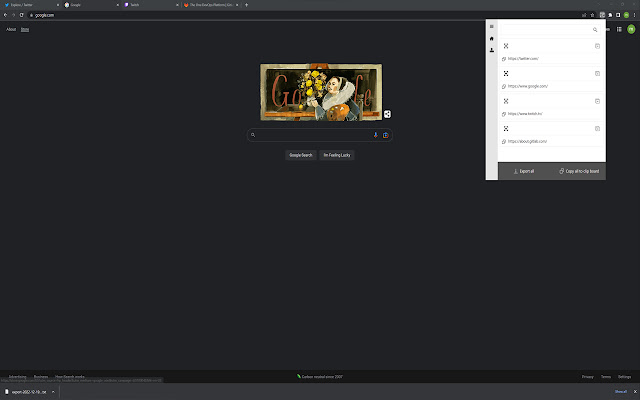Go to the extension panel home icon
The image size is (640, 400).
(x=491, y=38)
